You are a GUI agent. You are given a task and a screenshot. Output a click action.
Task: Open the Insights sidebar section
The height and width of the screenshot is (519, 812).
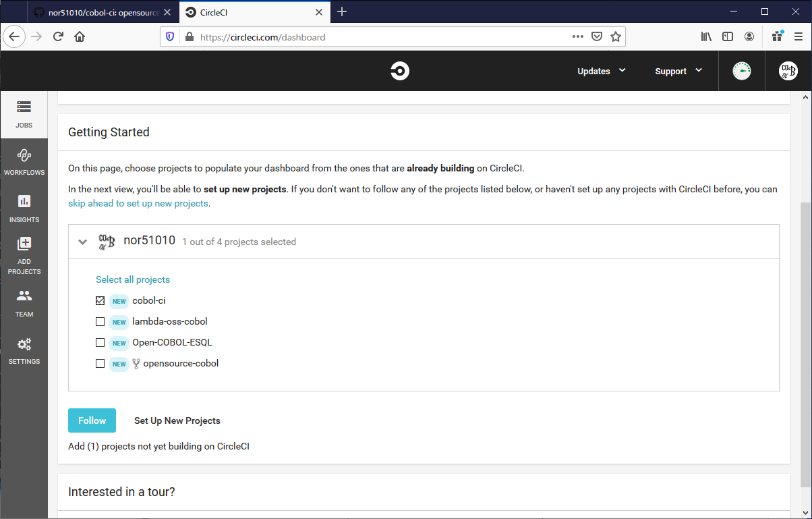point(24,209)
